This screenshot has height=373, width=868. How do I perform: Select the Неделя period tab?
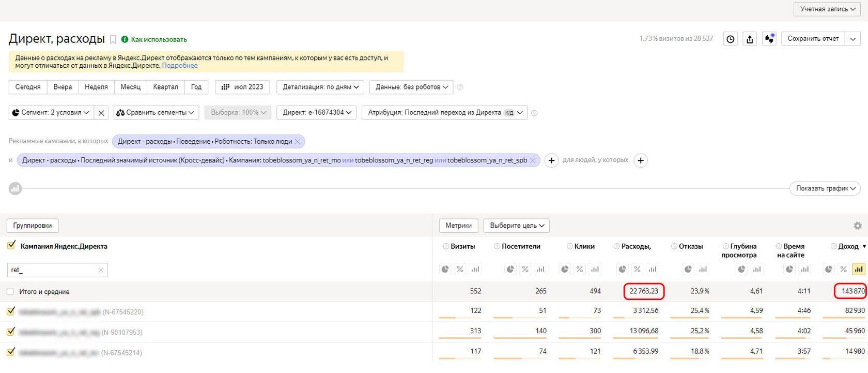pos(96,87)
